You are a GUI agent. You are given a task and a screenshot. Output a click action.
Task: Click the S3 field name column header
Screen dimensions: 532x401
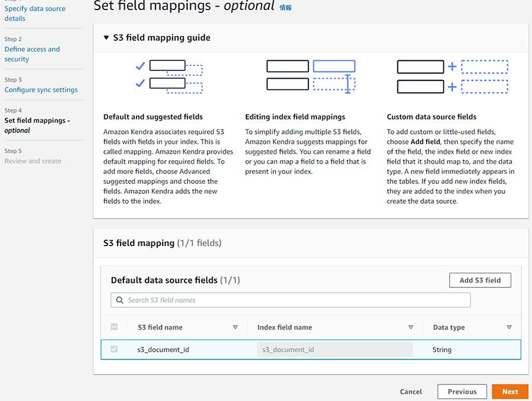tap(160, 327)
